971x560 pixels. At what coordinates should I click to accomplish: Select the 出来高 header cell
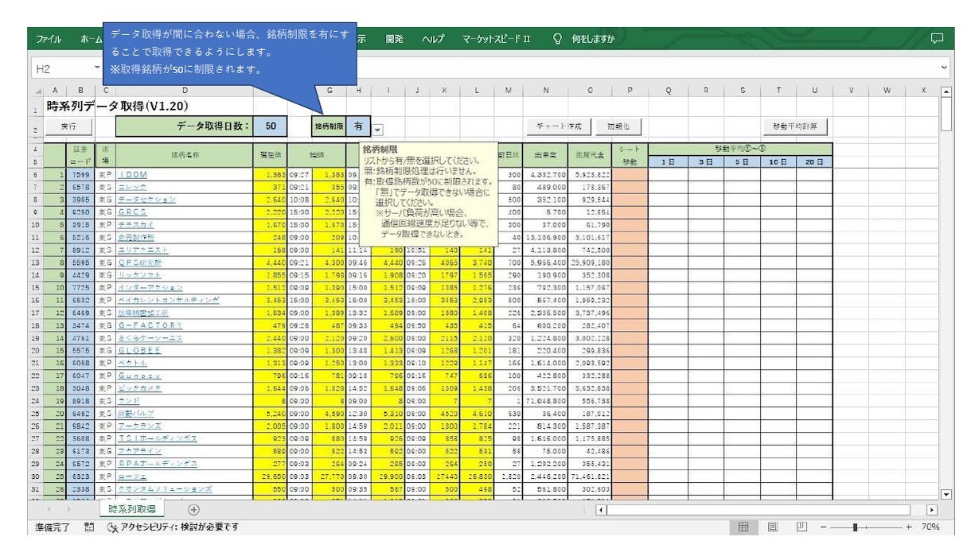(x=546, y=156)
